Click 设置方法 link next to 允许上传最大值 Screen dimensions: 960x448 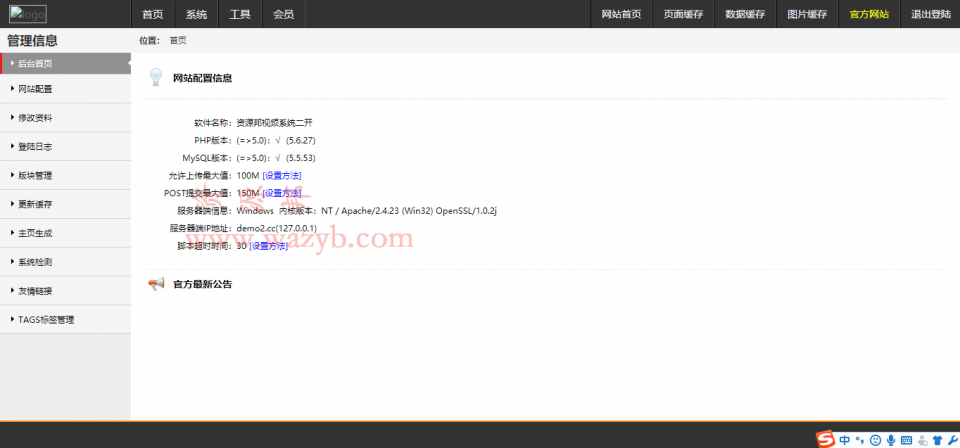[x=282, y=176]
